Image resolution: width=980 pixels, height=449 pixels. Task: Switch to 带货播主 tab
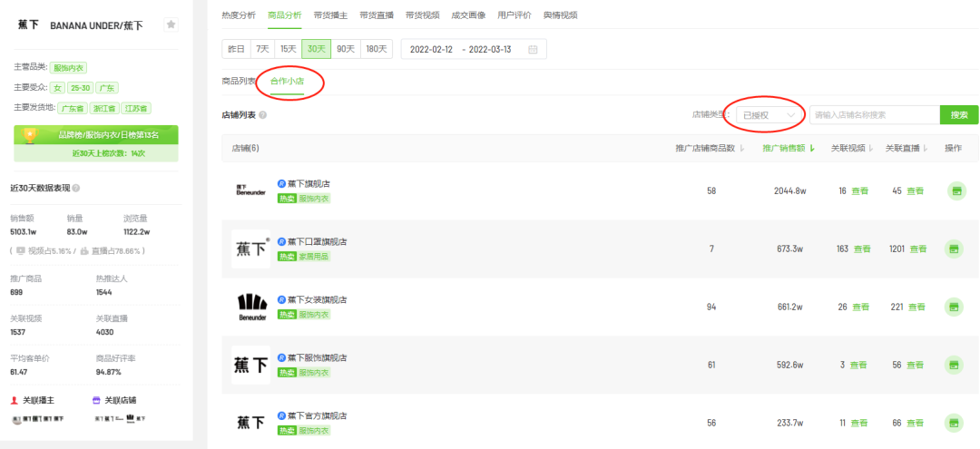point(330,15)
